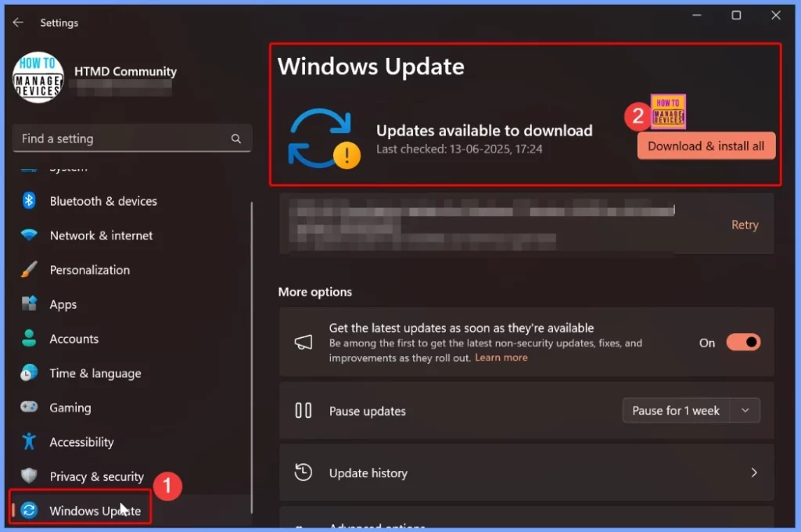Viewport: 801px width, 532px height.
Task: Select the Network & internet wifi icon
Action: coord(29,235)
